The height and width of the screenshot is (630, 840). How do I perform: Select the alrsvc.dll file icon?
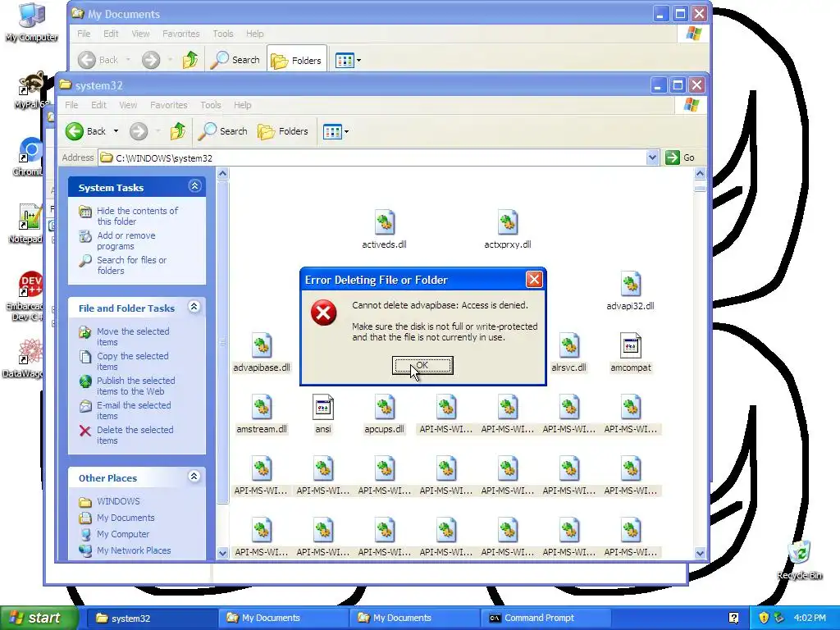[569, 345]
